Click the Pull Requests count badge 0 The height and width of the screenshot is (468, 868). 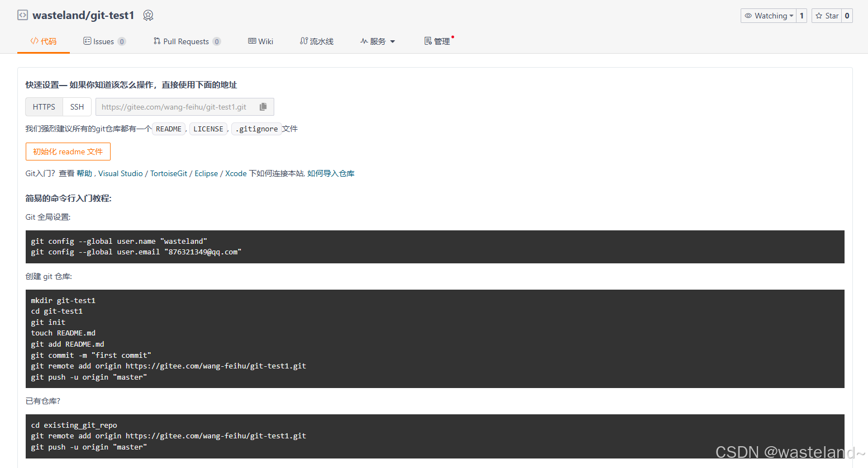point(217,41)
